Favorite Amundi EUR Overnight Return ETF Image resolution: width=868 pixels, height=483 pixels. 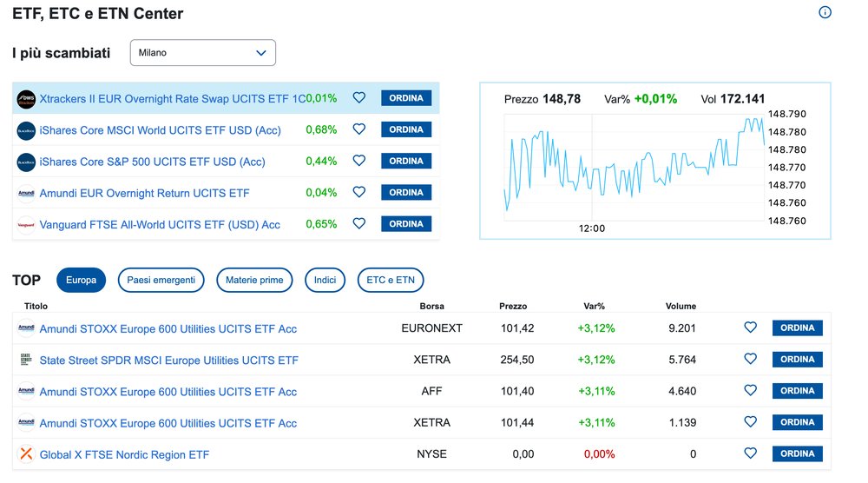coord(359,192)
